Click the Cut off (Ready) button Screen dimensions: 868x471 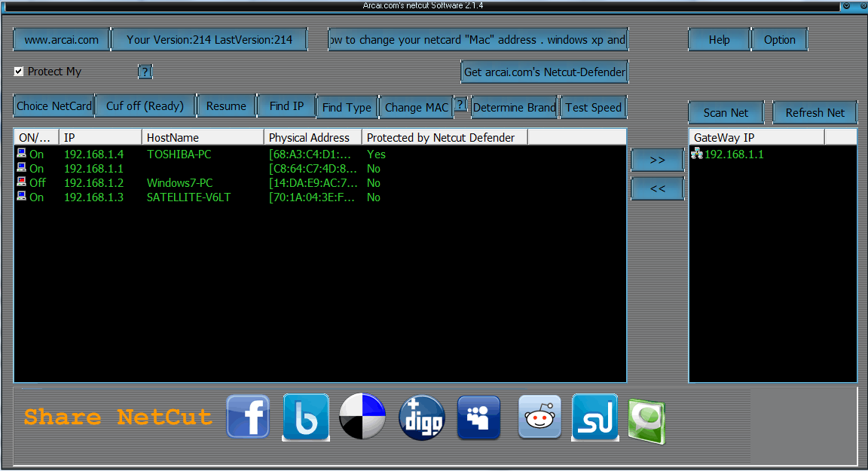[x=145, y=106]
